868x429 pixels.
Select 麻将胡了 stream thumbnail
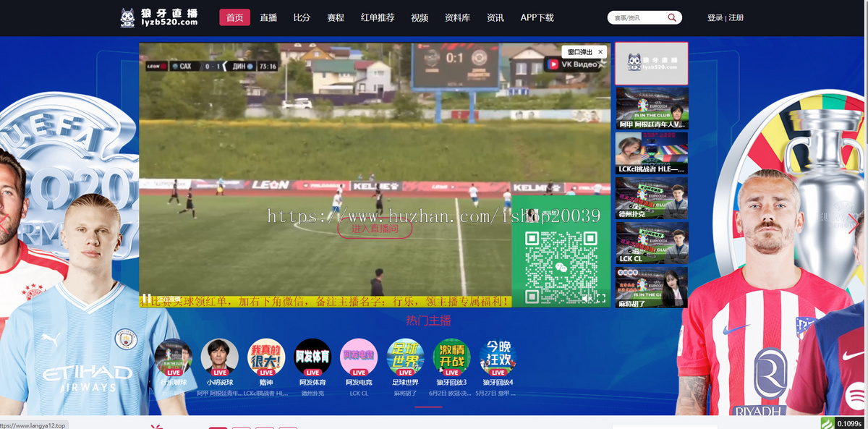[652, 287]
